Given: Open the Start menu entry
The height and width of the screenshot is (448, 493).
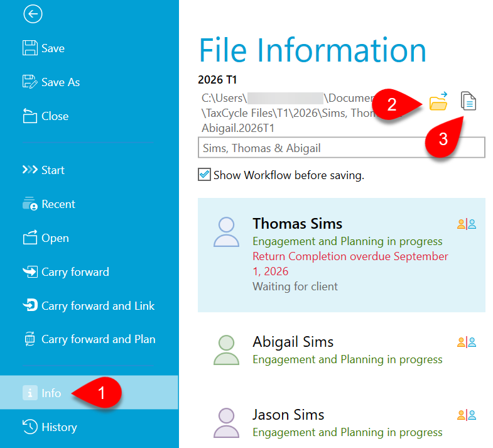Looking at the screenshot, I should [x=89, y=170].
